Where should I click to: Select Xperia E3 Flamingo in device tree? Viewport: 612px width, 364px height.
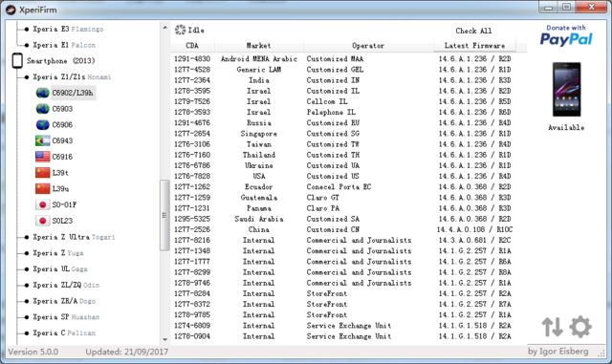pos(68,29)
